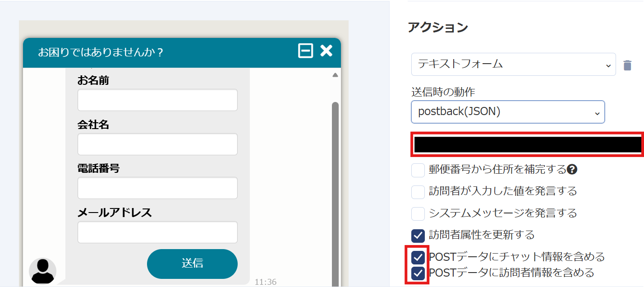Click the アクション section heading
Viewport: 644px width, 287px height.
(438, 28)
